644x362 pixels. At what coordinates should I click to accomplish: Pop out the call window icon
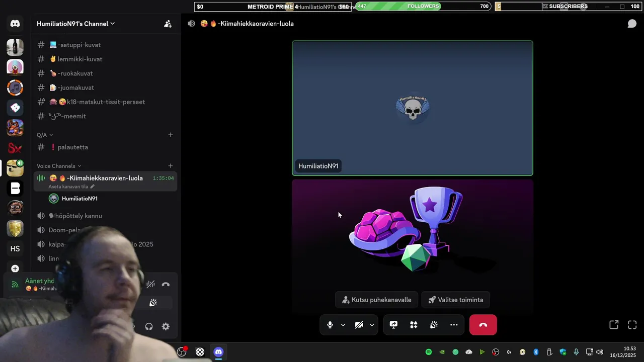point(614,325)
